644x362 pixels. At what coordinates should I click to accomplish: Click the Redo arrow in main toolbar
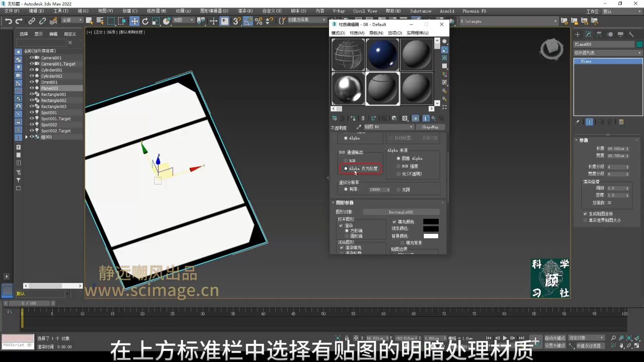pyautogui.click(x=19, y=21)
